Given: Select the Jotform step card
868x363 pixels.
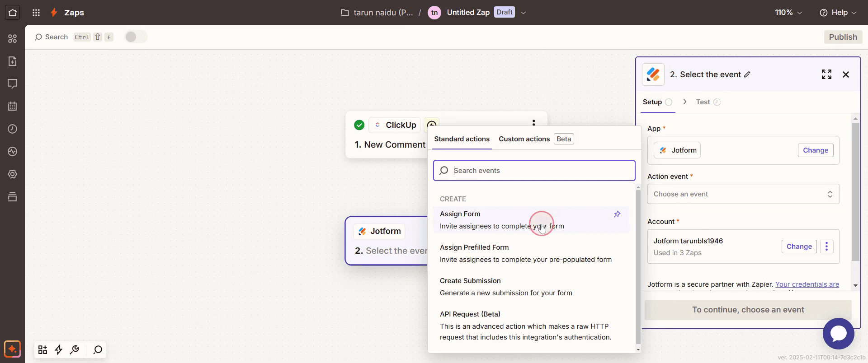Looking at the screenshot, I should [387, 241].
